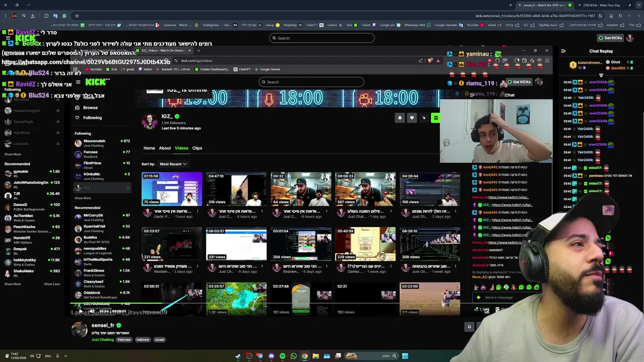This screenshot has width=644, height=362.
Task: Open the 08:28:10 video thumbnail
Action: pos(430,244)
